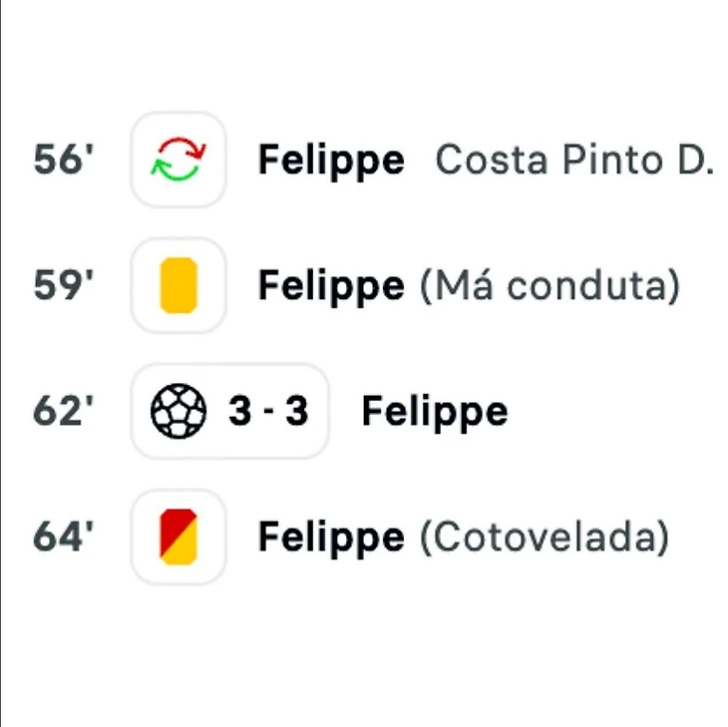
Task: Click the last 3 in the score
Action: tap(296, 411)
